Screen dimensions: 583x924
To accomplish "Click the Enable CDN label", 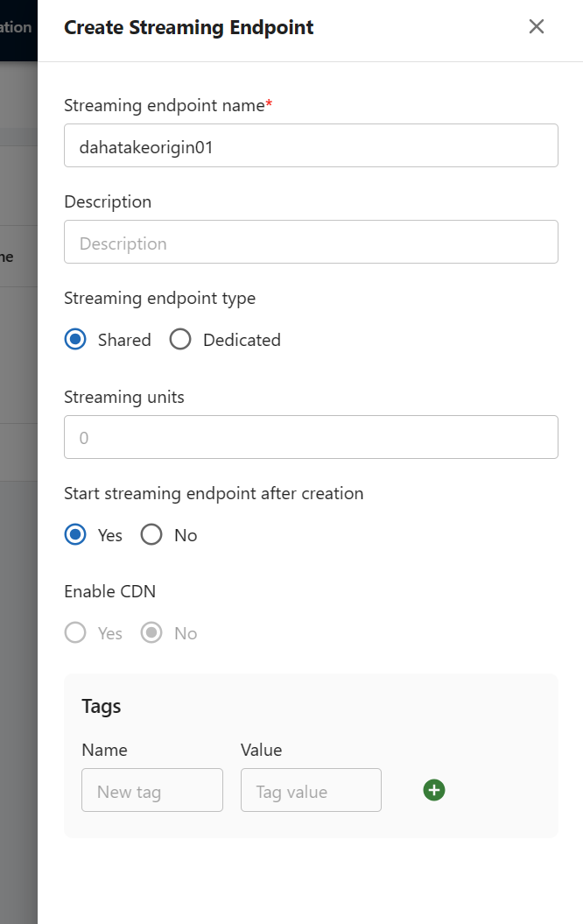I will 110,591.
